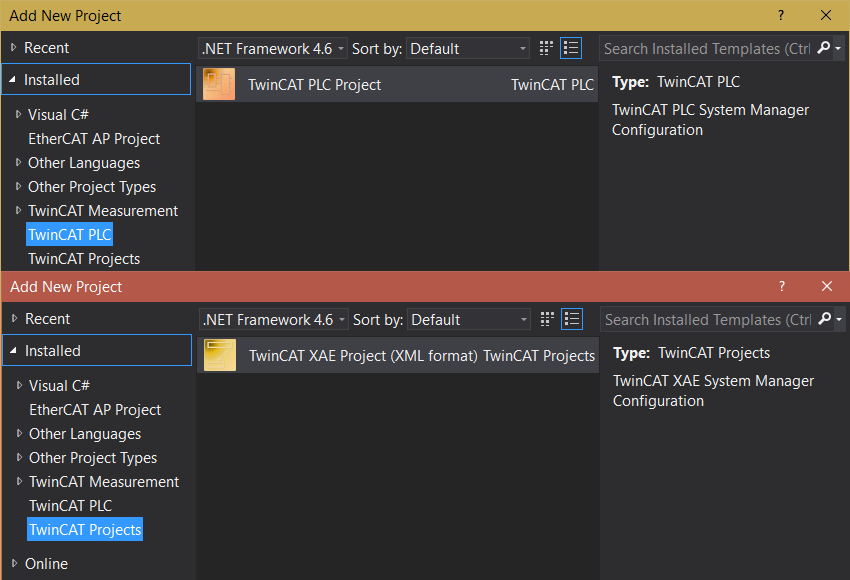Click search magnifier icon in lower dialog

click(825, 319)
